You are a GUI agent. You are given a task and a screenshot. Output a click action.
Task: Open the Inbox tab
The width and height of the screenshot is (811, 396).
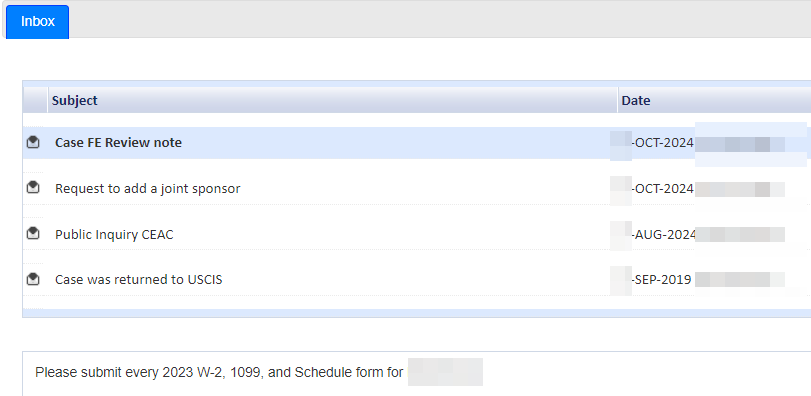(x=37, y=22)
